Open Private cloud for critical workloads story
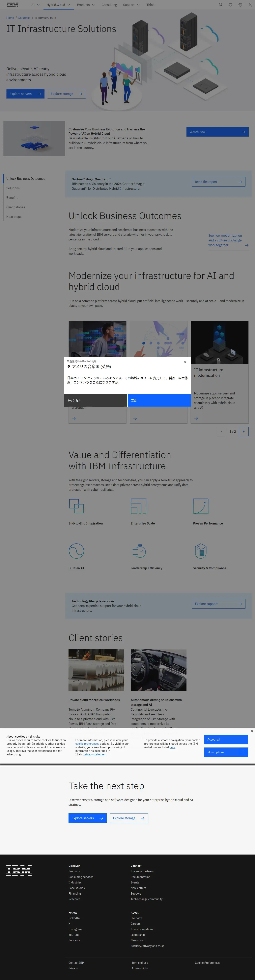Image resolution: width=255 pixels, height=980 pixels. click(x=94, y=700)
